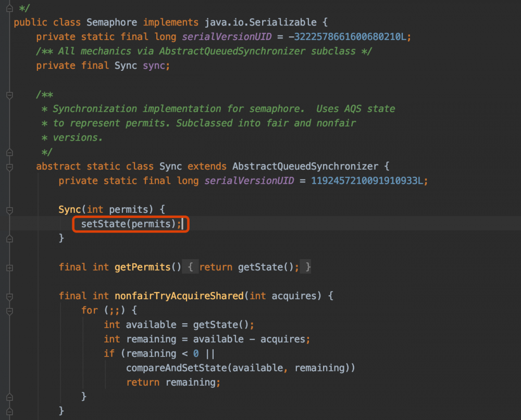Viewport: 521px width, 420px height.
Task: Click 'remaining' in int remaining declaration
Action: [x=151, y=339]
